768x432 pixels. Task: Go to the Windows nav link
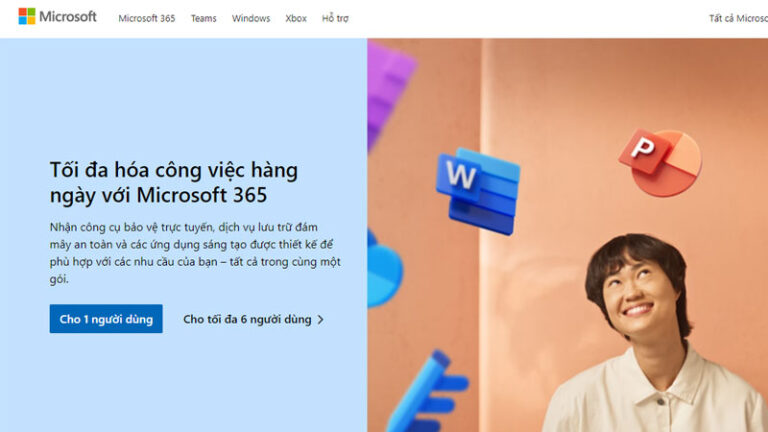click(251, 19)
